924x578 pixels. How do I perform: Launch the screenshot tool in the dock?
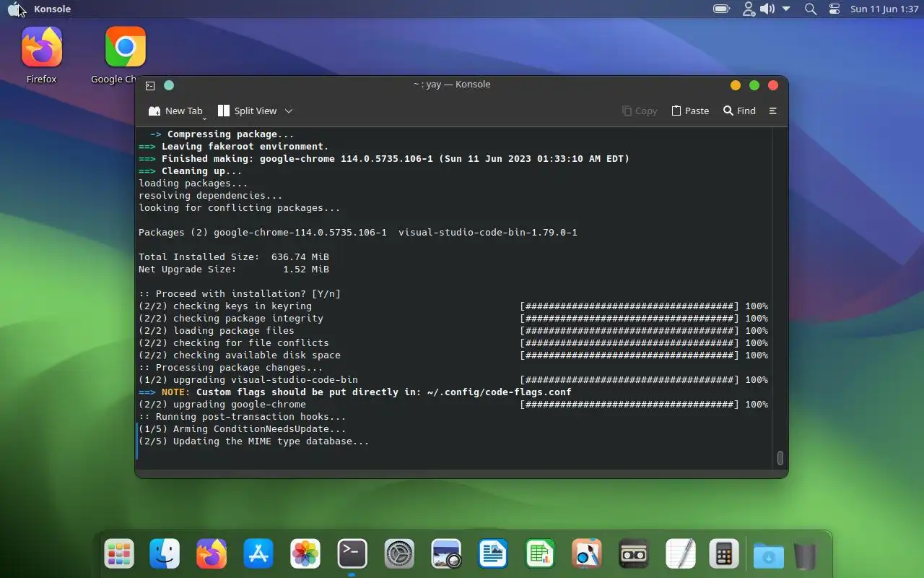pyautogui.click(x=446, y=555)
